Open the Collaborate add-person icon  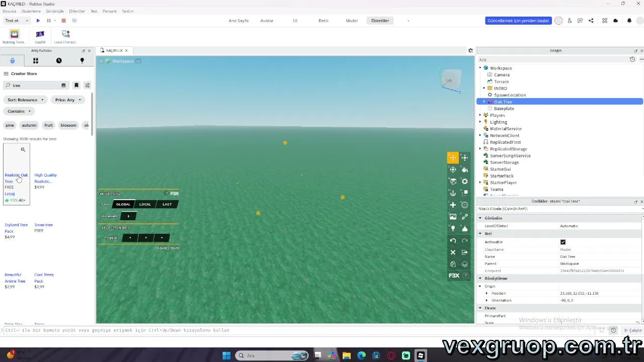tap(570, 21)
